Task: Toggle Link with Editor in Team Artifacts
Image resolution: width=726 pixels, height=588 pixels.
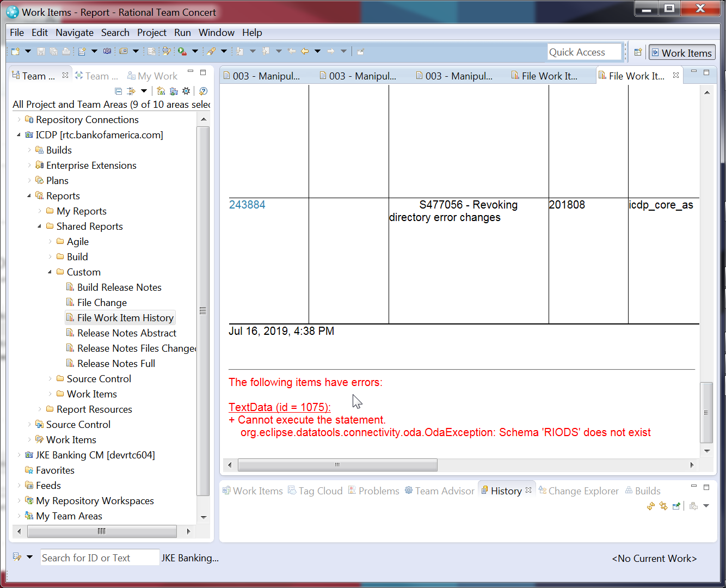Action: 131,91
